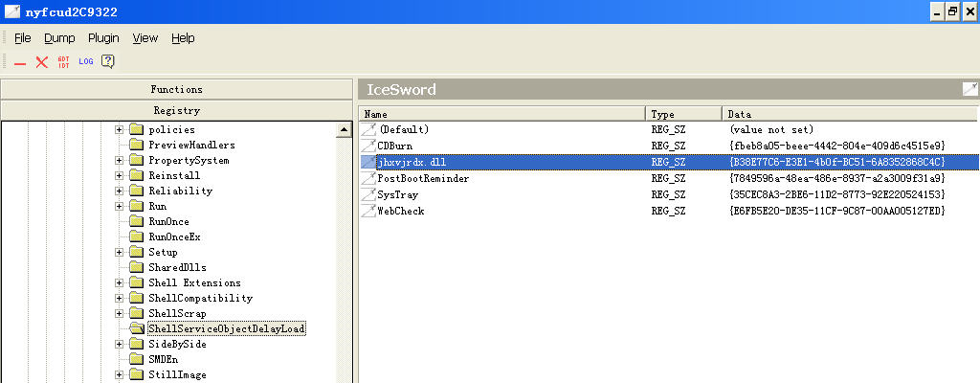This screenshot has height=383, width=980.
Task: Expand the Reliability registry key
Action: (119, 191)
